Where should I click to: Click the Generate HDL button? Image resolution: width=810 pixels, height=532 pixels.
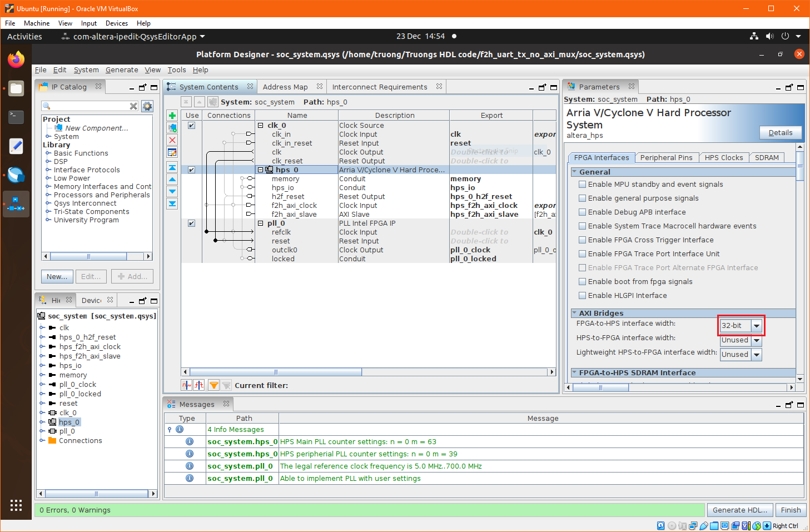(x=740, y=510)
